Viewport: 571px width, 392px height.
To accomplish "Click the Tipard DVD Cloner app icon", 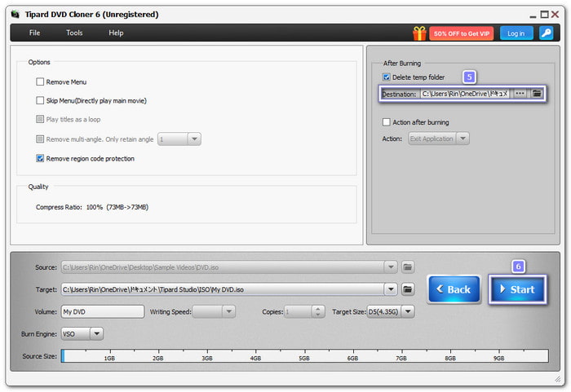I will (x=15, y=15).
